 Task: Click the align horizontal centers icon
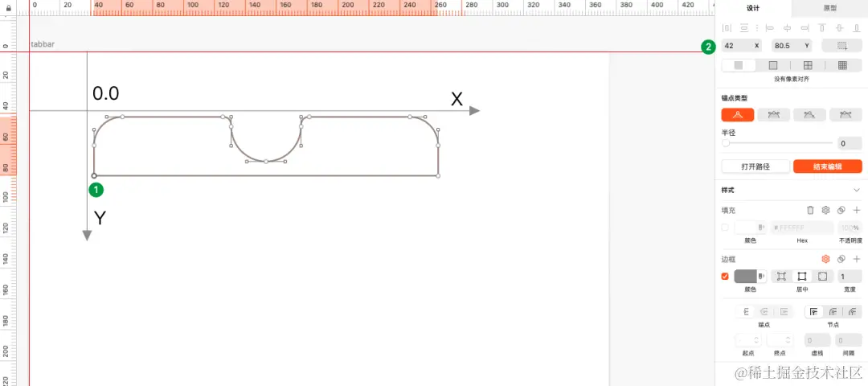(787, 27)
